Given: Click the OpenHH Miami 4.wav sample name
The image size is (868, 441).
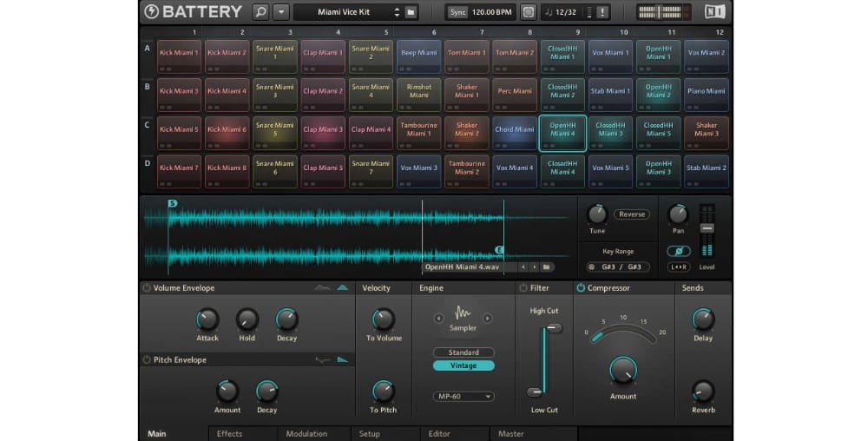Looking at the screenshot, I should coord(462,267).
